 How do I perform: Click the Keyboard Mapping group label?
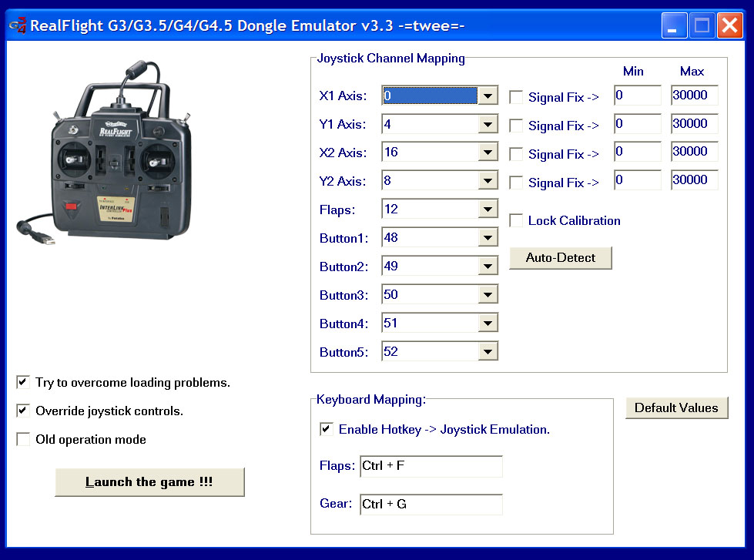tap(371, 399)
